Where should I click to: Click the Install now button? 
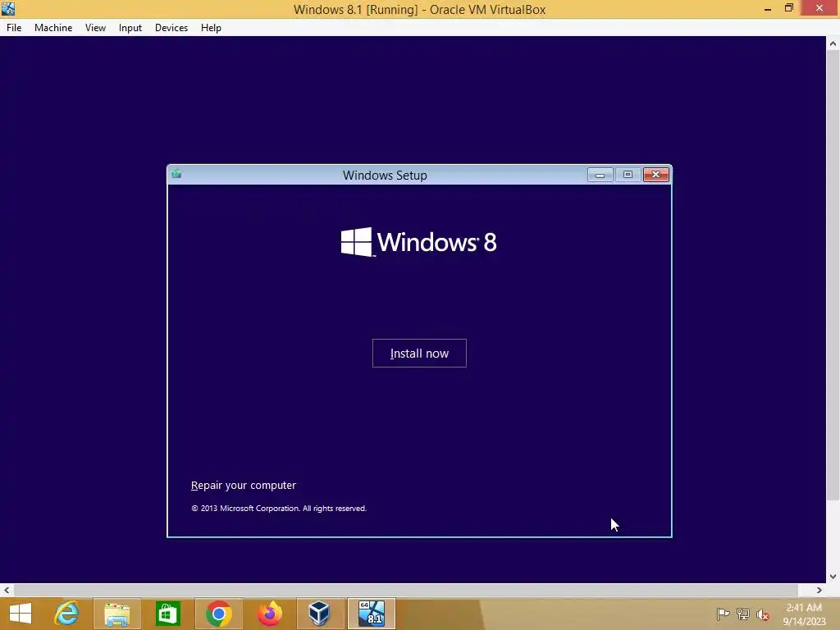coord(419,353)
